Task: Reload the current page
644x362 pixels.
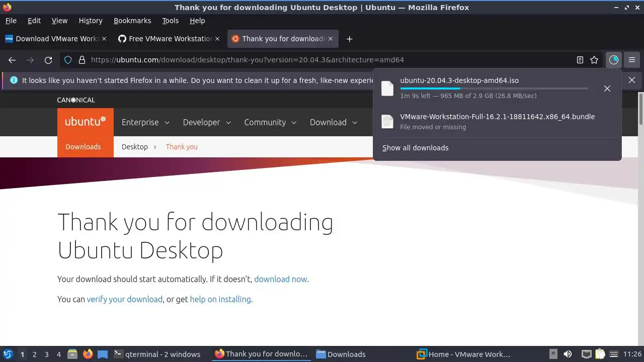Action: (x=48, y=60)
